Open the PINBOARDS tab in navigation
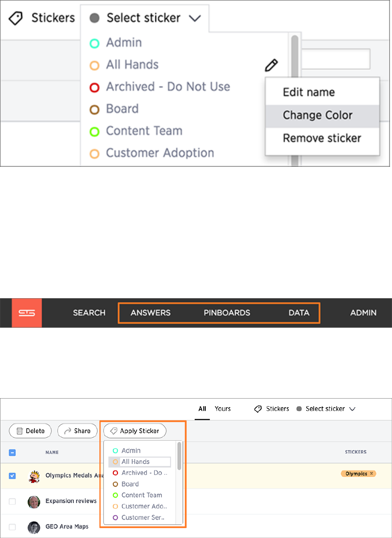 (227, 313)
